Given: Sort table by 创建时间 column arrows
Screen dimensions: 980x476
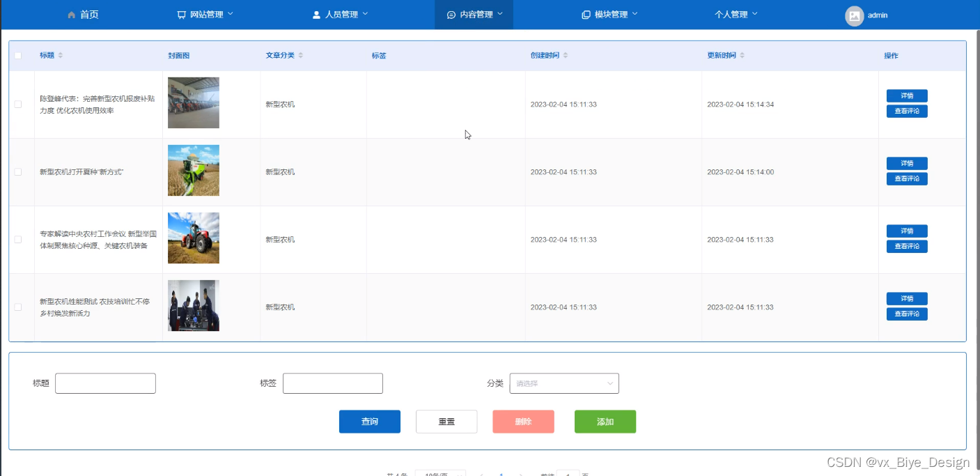Looking at the screenshot, I should coord(566,55).
